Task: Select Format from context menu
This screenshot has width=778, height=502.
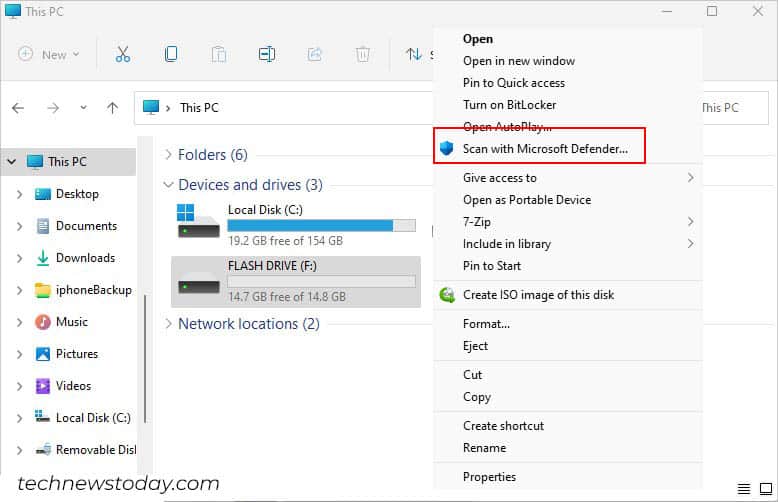Action: [x=568, y=324]
